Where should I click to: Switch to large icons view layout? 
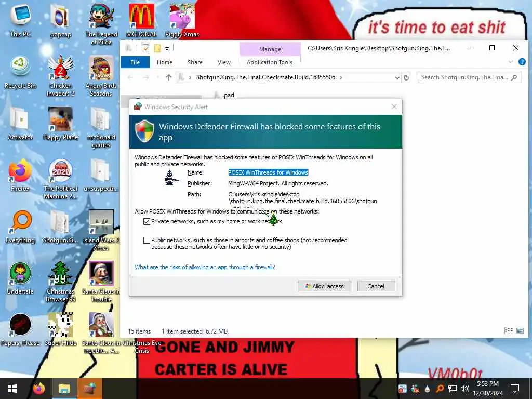pyautogui.click(x=520, y=331)
